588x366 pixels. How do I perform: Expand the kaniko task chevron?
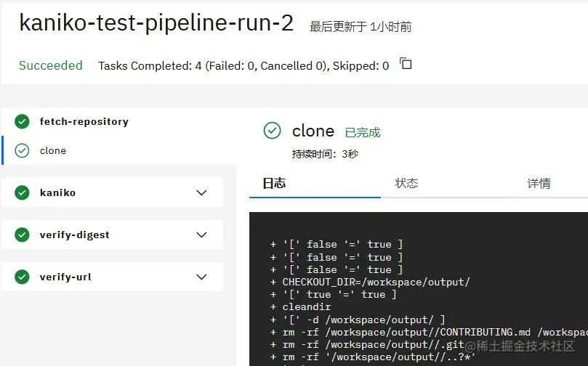point(202,192)
